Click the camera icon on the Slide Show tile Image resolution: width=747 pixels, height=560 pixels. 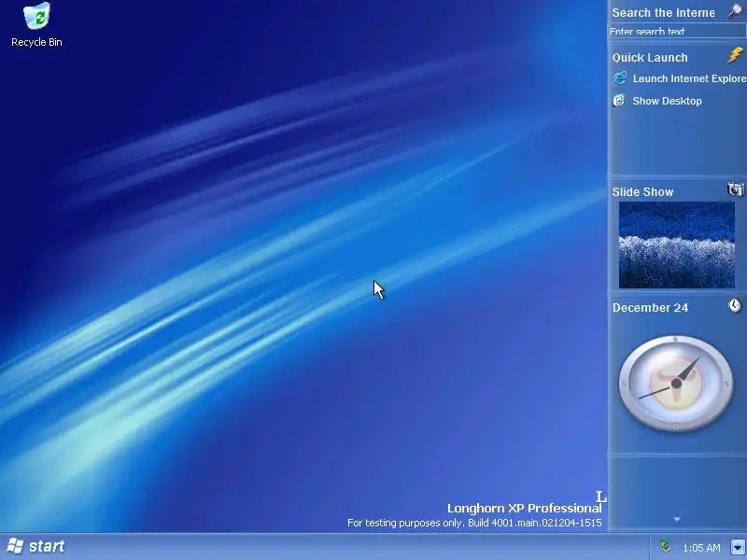click(735, 189)
